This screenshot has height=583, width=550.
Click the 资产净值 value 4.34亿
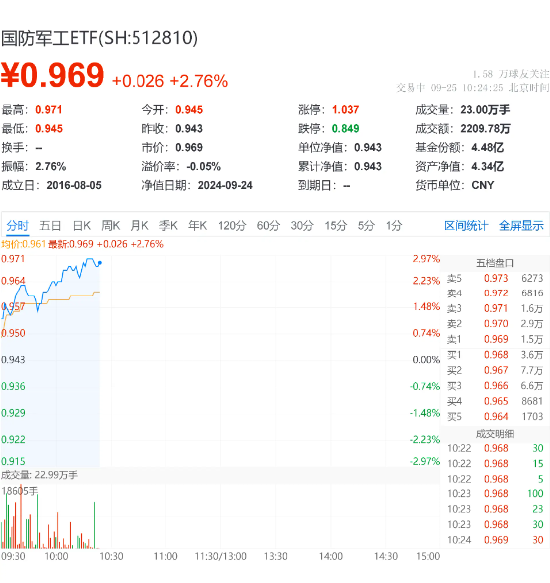488,166
